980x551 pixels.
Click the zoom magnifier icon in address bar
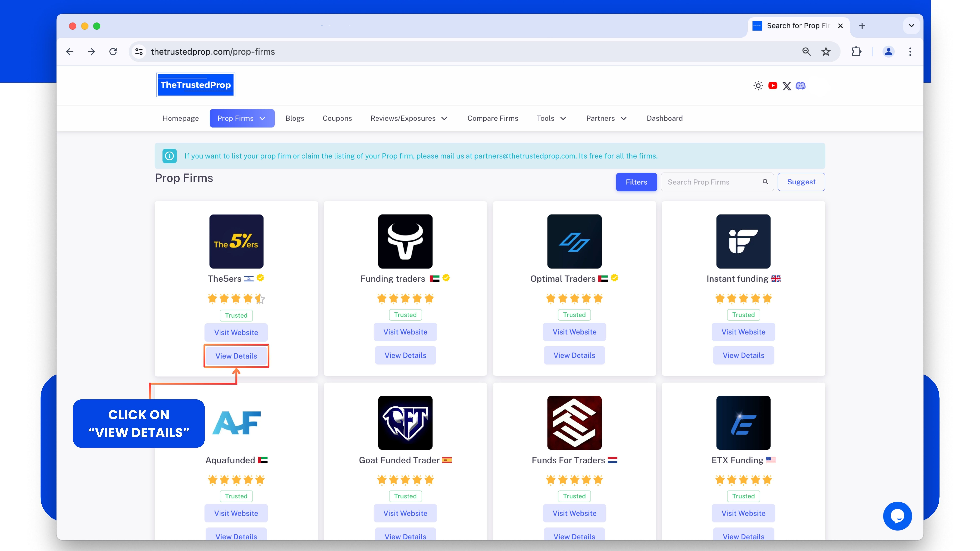point(806,52)
